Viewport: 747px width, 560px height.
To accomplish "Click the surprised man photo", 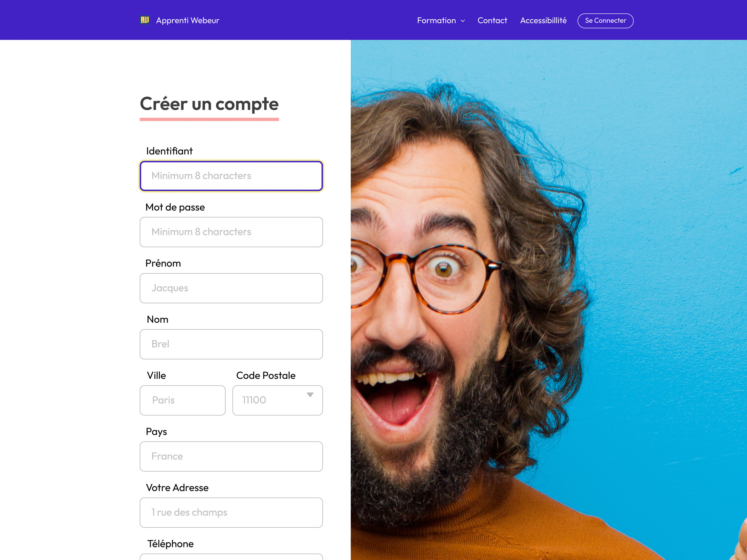I will (x=549, y=300).
